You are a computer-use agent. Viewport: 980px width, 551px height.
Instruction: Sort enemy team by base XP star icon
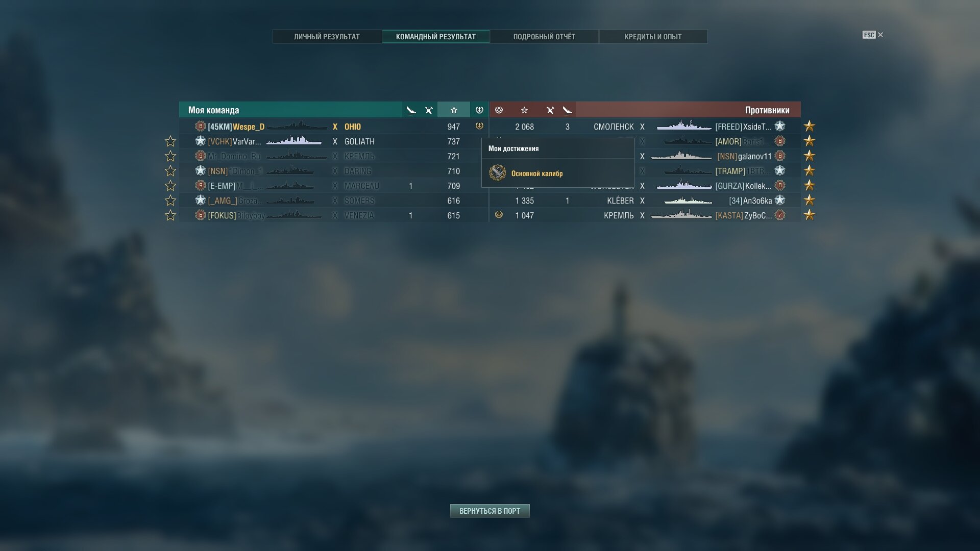(x=524, y=110)
